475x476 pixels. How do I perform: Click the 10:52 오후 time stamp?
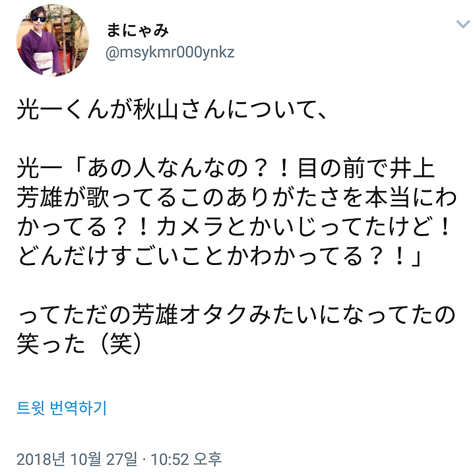pyautogui.click(x=186, y=459)
